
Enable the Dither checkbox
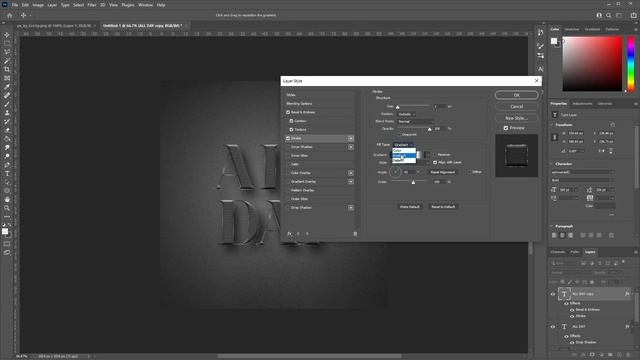pos(469,172)
